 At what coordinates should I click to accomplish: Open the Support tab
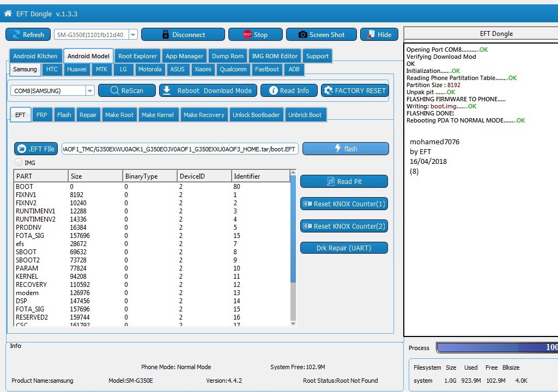point(318,56)
